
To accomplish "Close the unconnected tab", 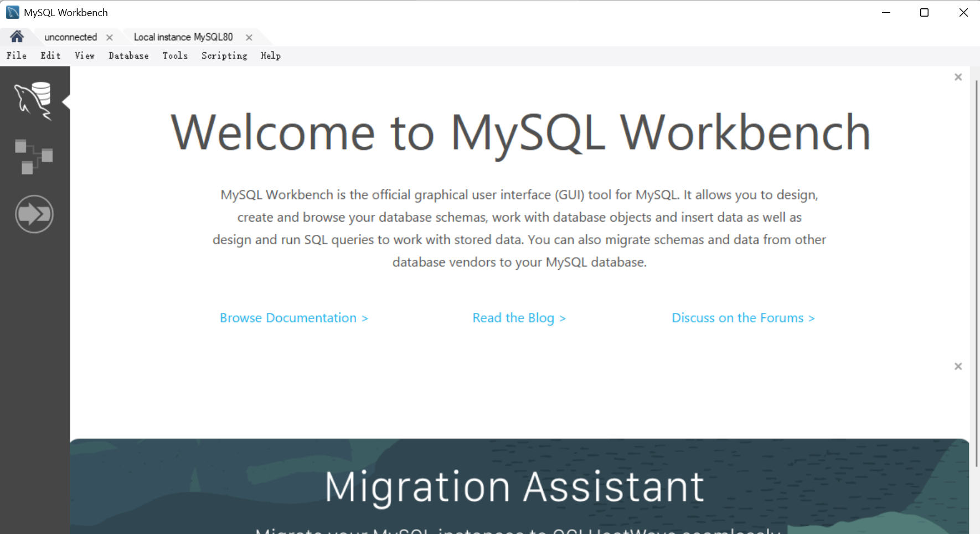I will pyautogui.click(x=110, y=37).
